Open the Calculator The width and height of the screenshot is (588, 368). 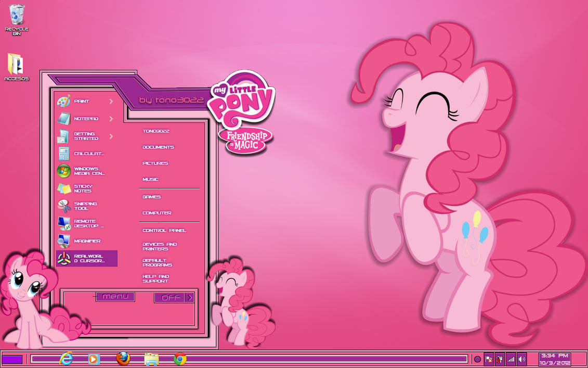tap(88, 153)
